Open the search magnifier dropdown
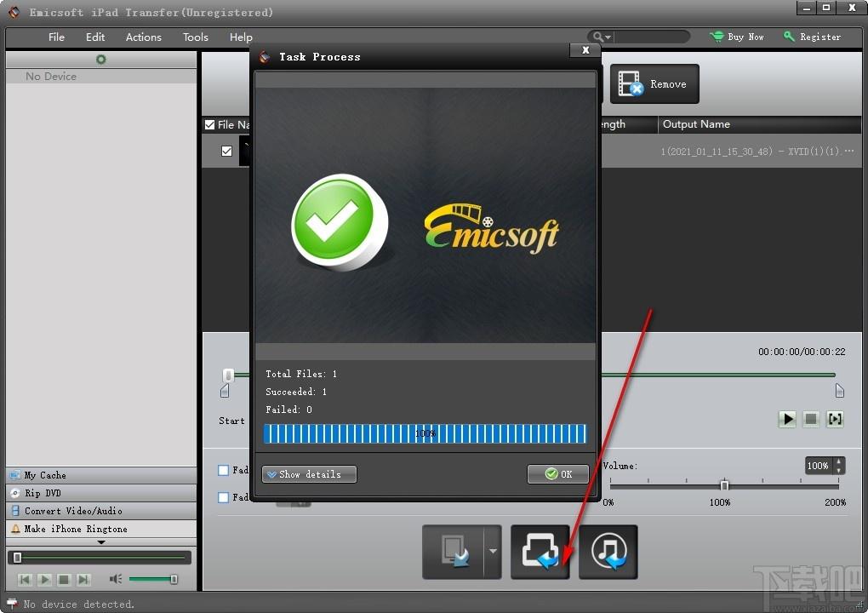868x613 pixels. coord(602,37)
